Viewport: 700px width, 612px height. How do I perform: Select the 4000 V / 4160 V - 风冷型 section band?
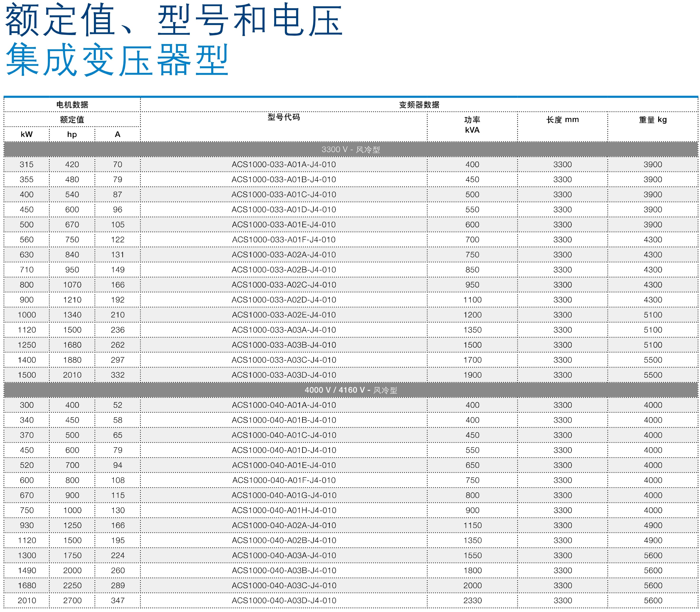pyautogui.click(x=351, y=390)
